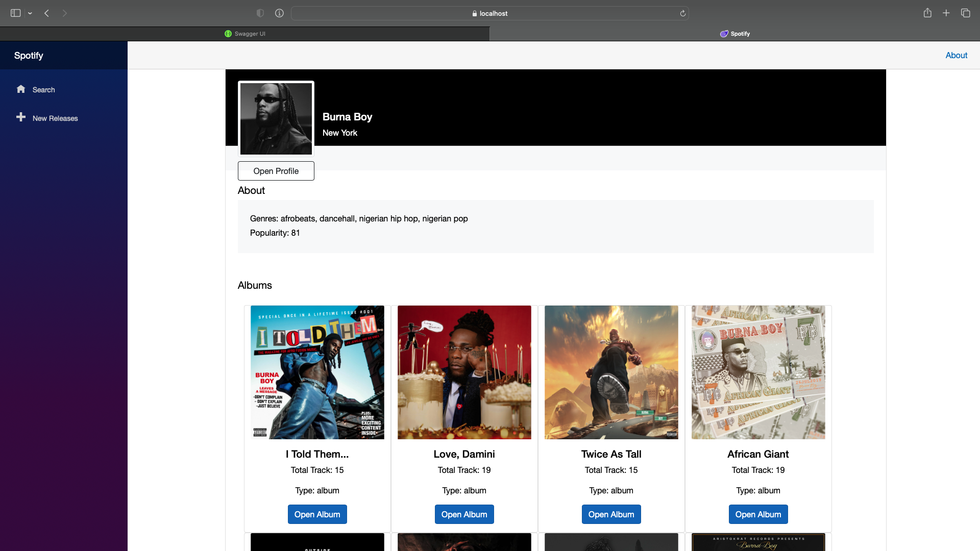980x551 pixels.
Task: Toggle back navigation with the left arrow
Action: 46,13
